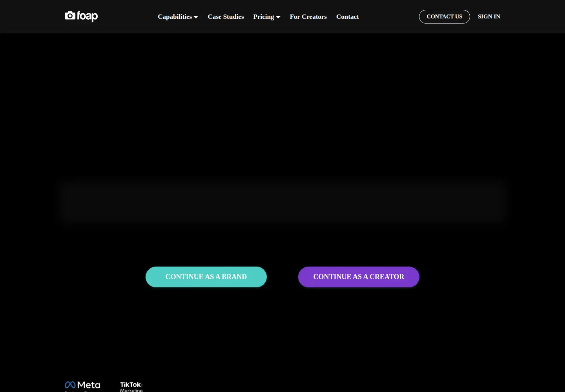Image resolution: width=565 pixels, height=392 pixels.
Task: Expand the Pricing dropdown menu
Action: click(267, 16)
